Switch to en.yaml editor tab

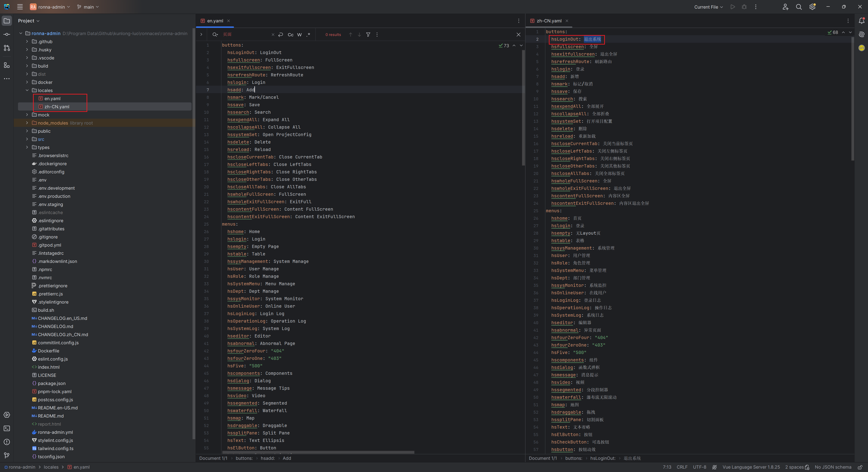coord(215,21)
